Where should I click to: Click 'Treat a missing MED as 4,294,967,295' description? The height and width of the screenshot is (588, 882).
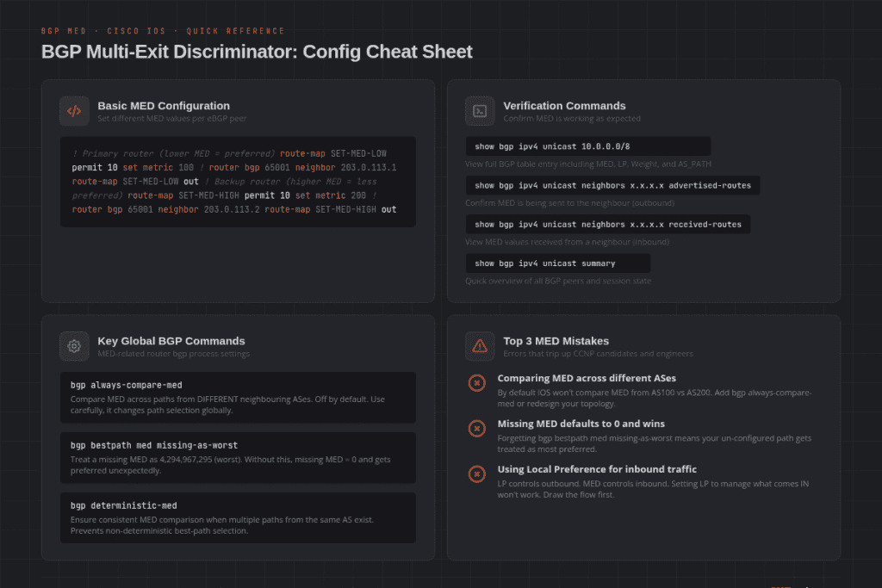[230, 465]
